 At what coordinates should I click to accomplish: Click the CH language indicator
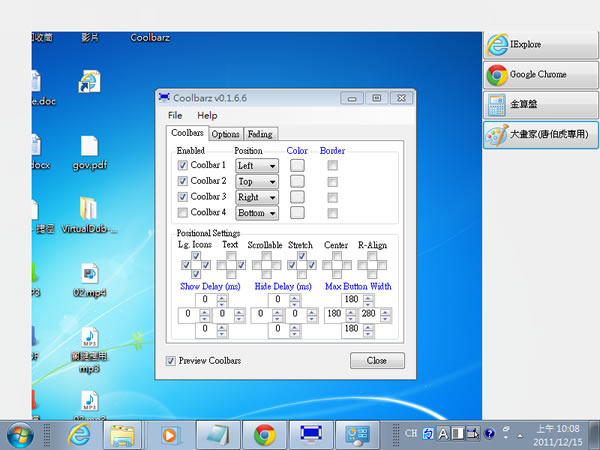(411, 433)
